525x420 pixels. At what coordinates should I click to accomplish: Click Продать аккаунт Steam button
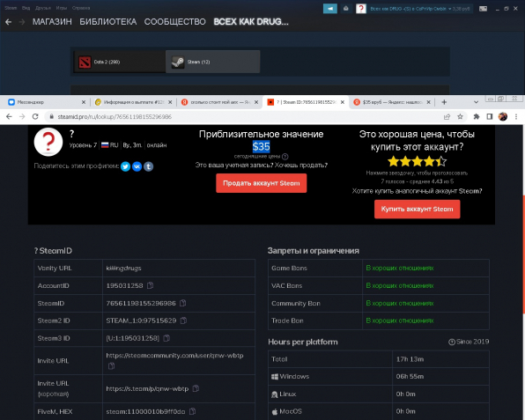pyautogui.click(x=261, y=183)
